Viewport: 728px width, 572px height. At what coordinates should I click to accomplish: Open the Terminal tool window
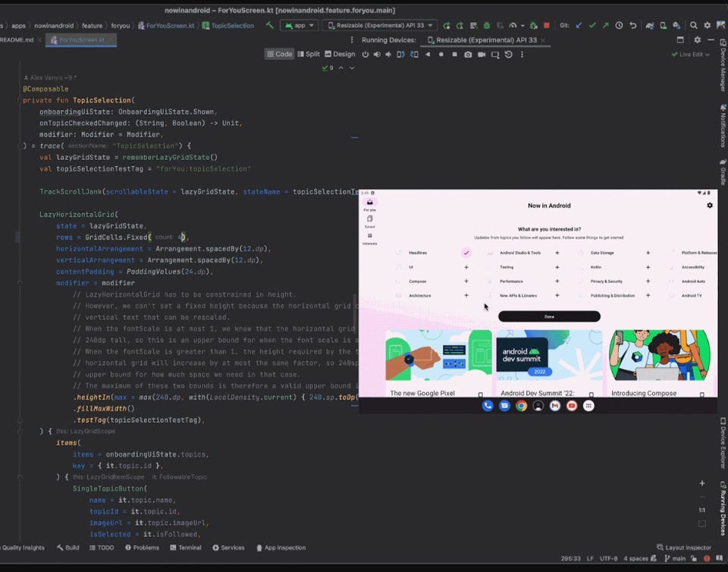pyautogui.click(x=186, y=548)
